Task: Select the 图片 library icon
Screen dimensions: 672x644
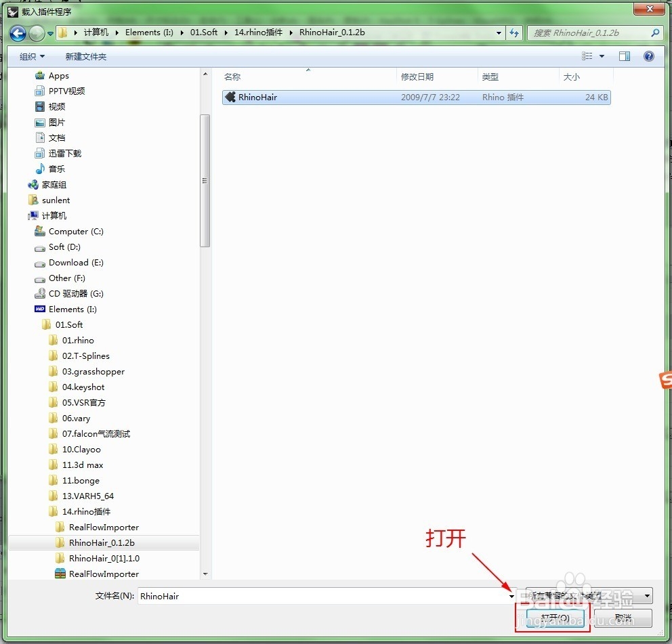Action: 40,123
